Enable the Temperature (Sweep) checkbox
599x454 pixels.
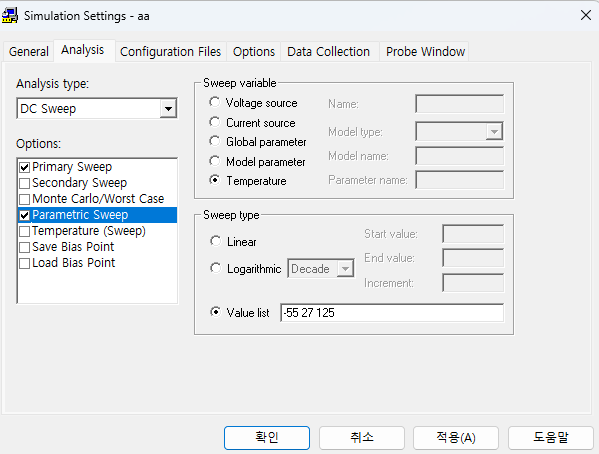pyautogui.click(x=24, y=232)
